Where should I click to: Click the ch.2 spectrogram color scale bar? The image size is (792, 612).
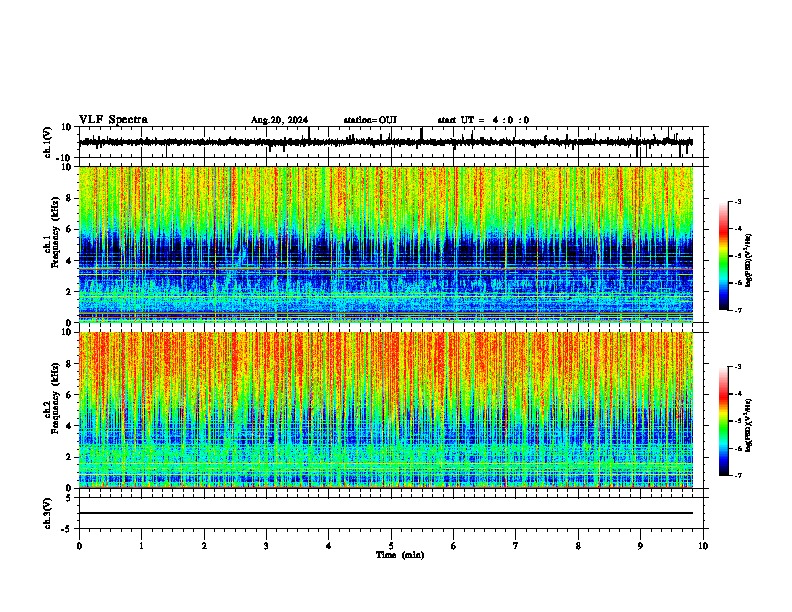click(724, 421)
